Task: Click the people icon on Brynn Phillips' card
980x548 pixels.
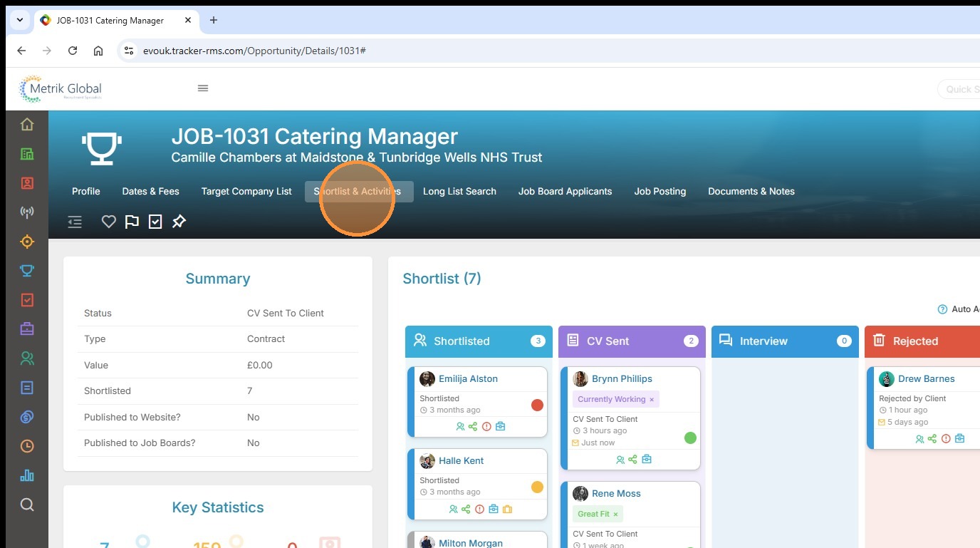Action: pyautogui.click(x=620, y=460)
